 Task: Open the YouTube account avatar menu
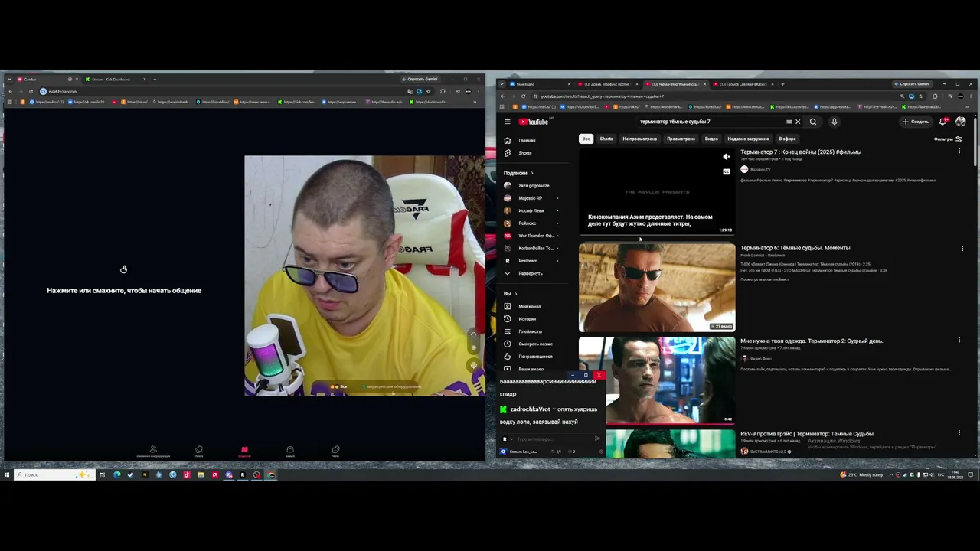click(961, 122)
